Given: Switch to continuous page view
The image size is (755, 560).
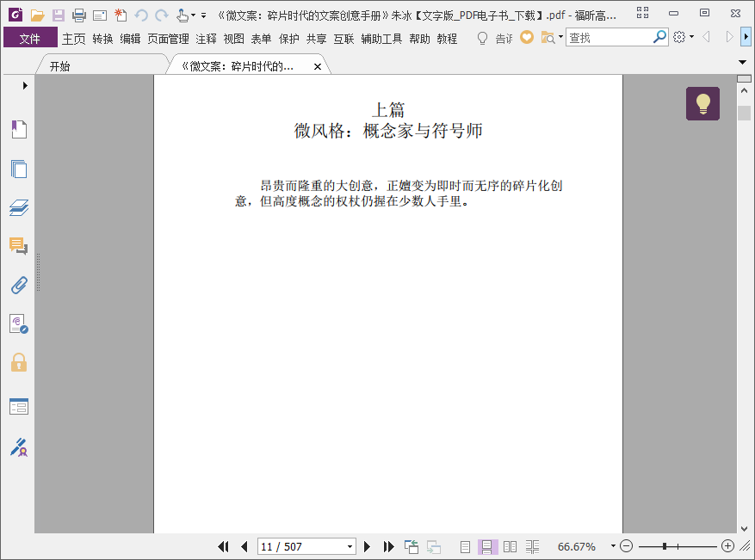Looking at the screenshot, I should tap(486, 546).
